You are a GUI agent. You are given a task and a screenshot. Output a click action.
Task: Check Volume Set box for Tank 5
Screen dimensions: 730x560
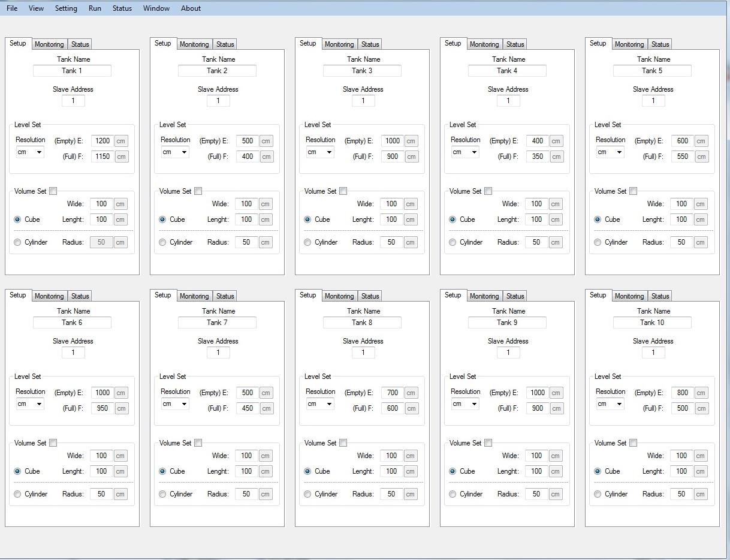coord(634,191)
